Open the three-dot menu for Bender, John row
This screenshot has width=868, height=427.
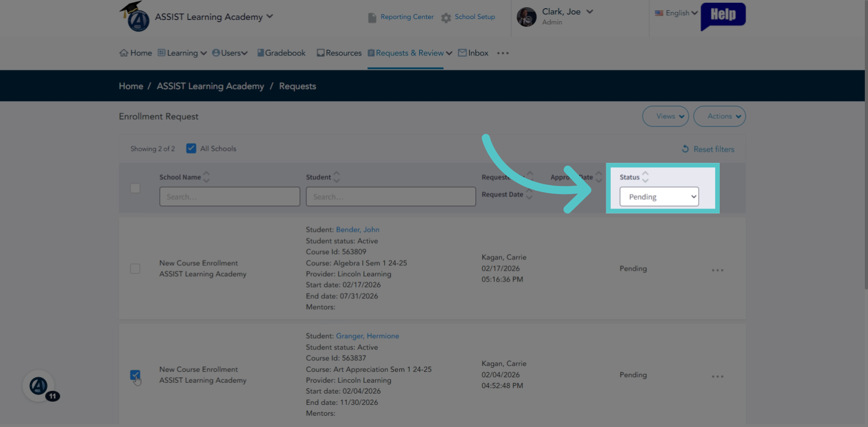click(x=717, y=270)
